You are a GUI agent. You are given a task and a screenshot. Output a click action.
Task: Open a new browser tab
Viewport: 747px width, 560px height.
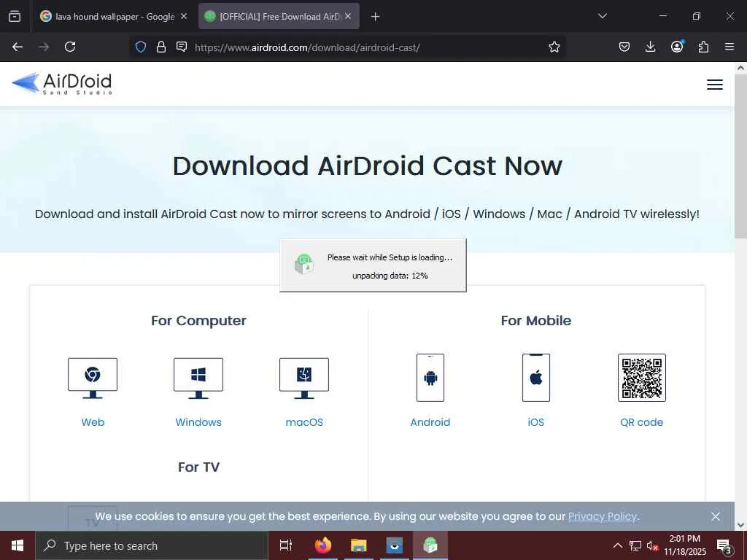coord(375,17)
